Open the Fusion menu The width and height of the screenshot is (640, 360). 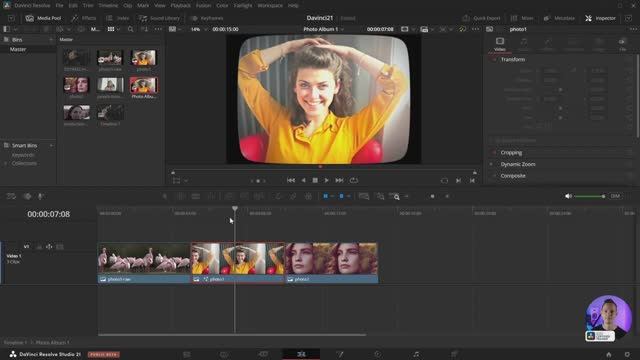click(203, 6)
